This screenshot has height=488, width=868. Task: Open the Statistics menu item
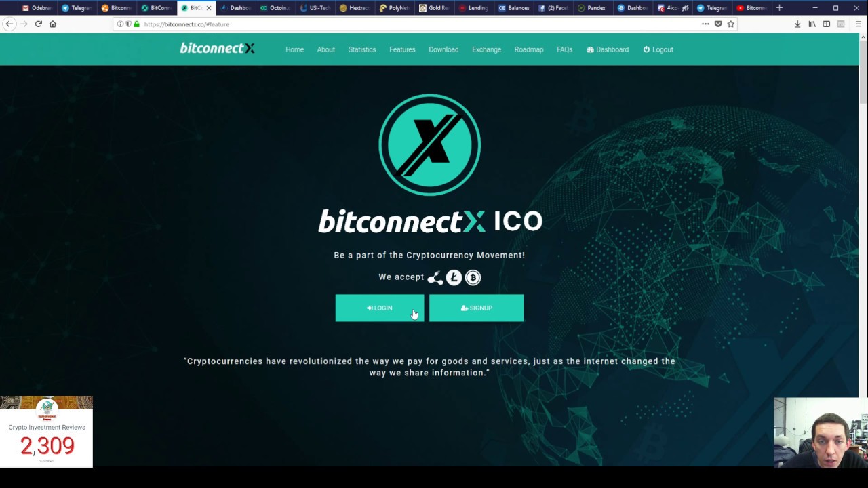(361, 49)
